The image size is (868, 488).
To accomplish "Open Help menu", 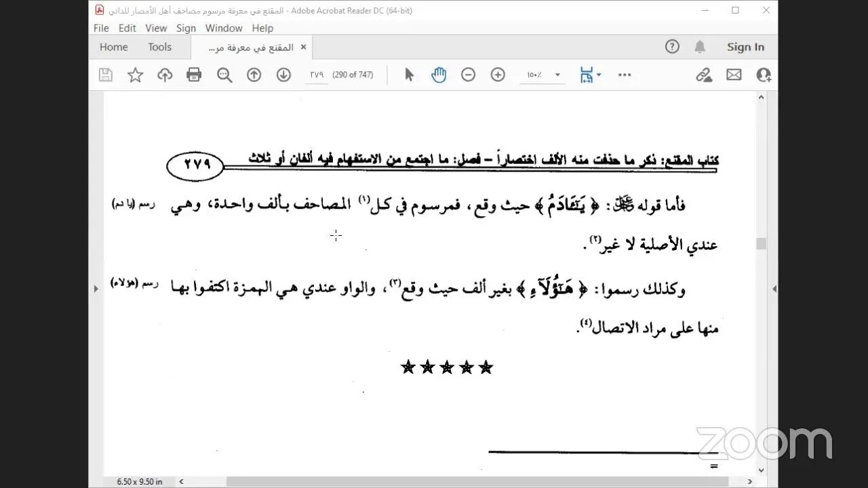I will (262, 28).
